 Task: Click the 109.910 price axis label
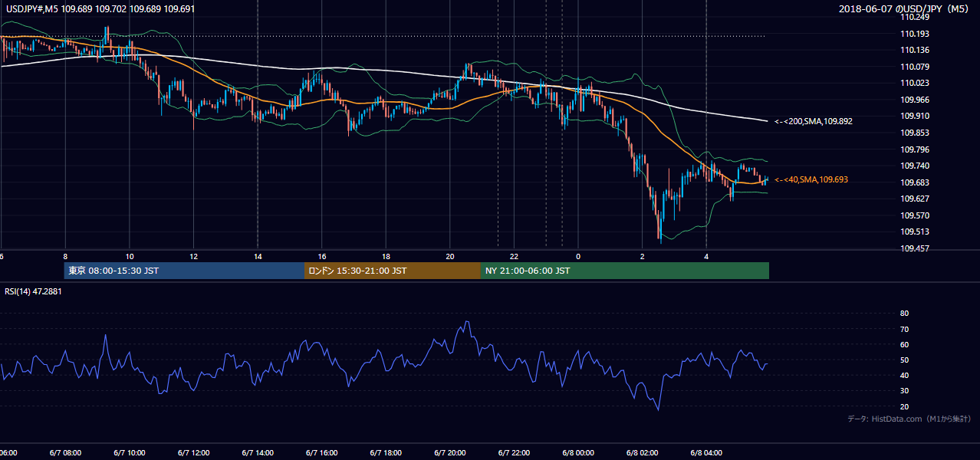(x=915, y=117)
